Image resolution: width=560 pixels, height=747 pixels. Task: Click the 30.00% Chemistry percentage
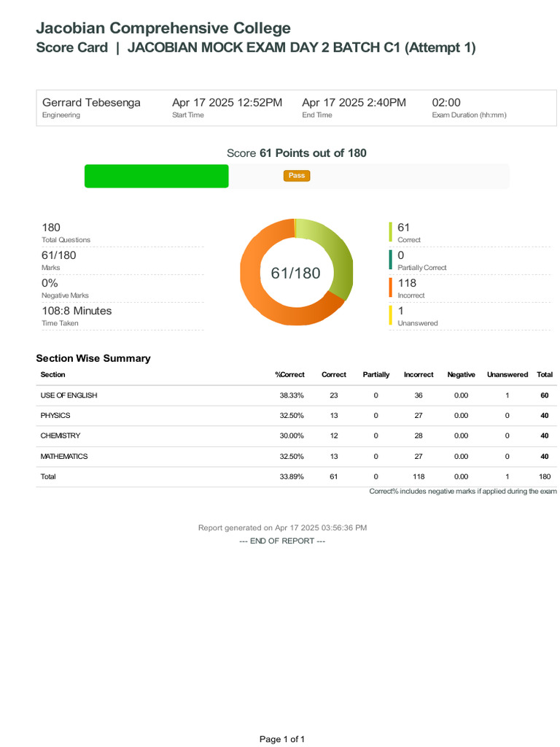coord(292,436)
